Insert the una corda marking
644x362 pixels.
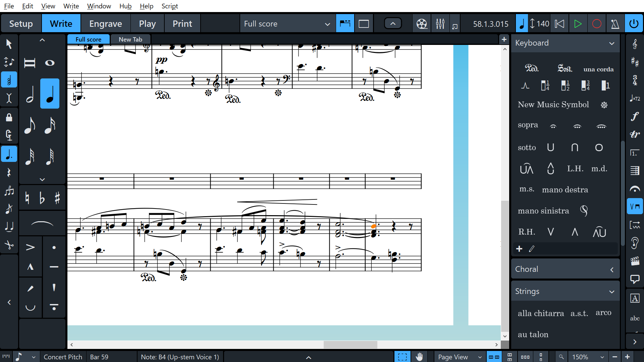[x=598, y=69]
